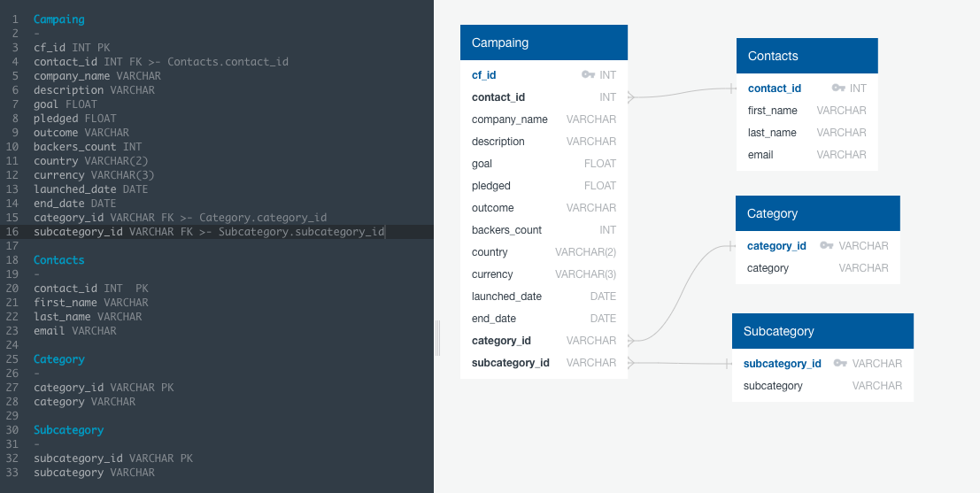This screenshot has width=980, height=493.
Task: Click code line cf_id INT PK
Action: [72, 48]
